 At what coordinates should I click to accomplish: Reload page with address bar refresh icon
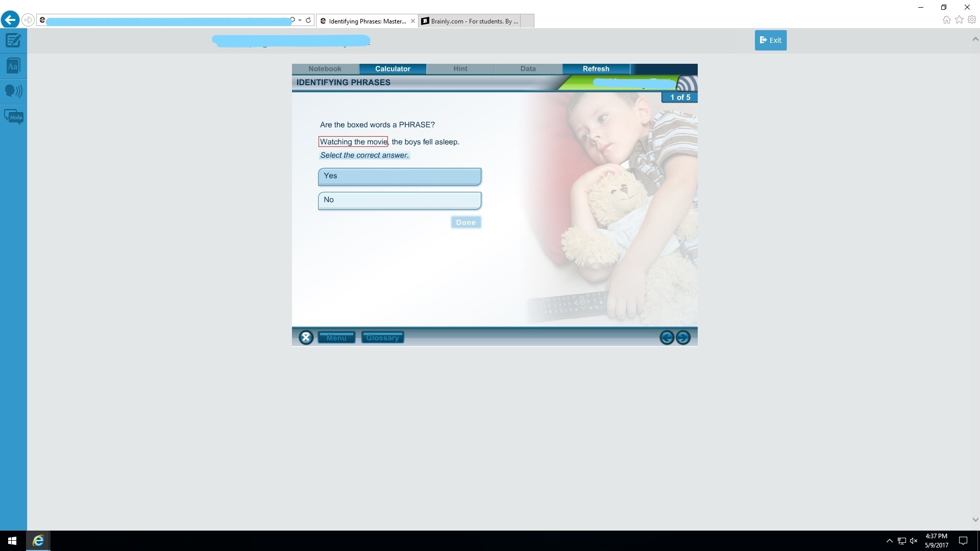tap(308, 20)
